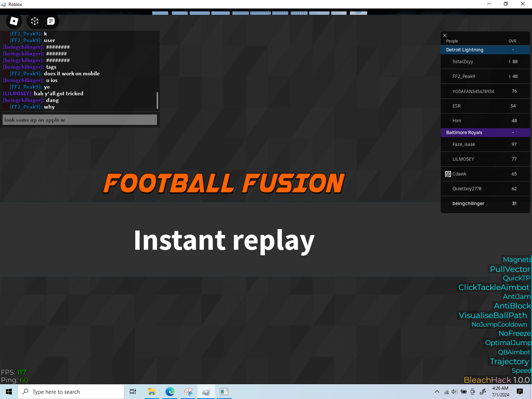Click the ClickTackleAimbot module label

tap(494, 287)
